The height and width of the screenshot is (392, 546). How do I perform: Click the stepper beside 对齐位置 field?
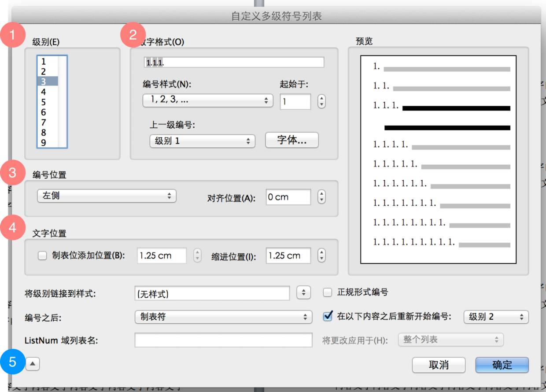321,197
